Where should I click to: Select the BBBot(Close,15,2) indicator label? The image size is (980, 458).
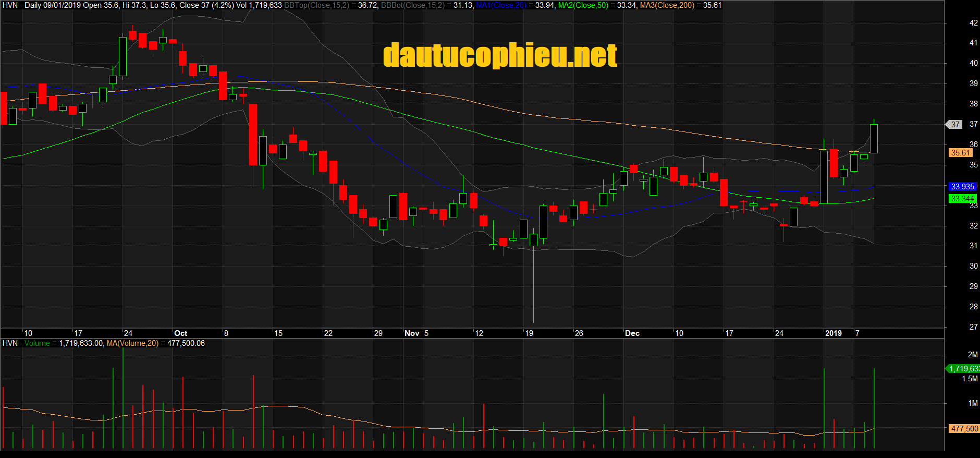[412, 5]
